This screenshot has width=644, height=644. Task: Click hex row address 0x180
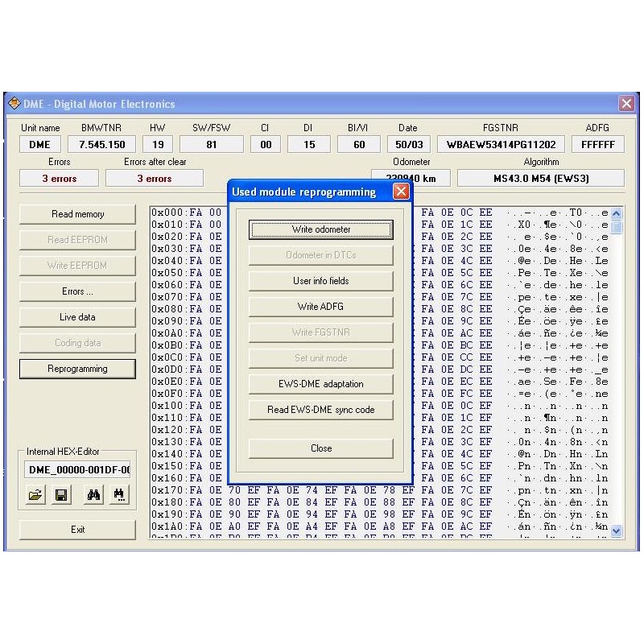[x=167, y=502]
